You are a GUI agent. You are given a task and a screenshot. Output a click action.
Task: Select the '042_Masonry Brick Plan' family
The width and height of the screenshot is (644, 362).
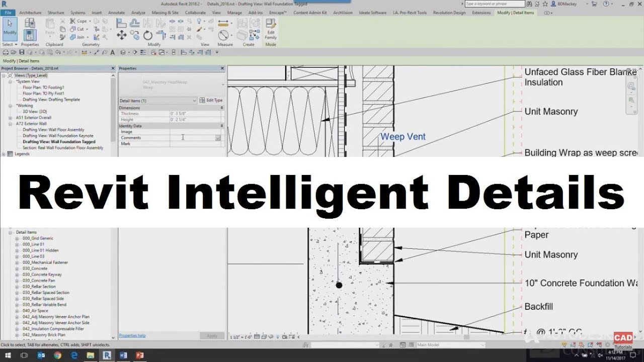click(x=44, y=335)
